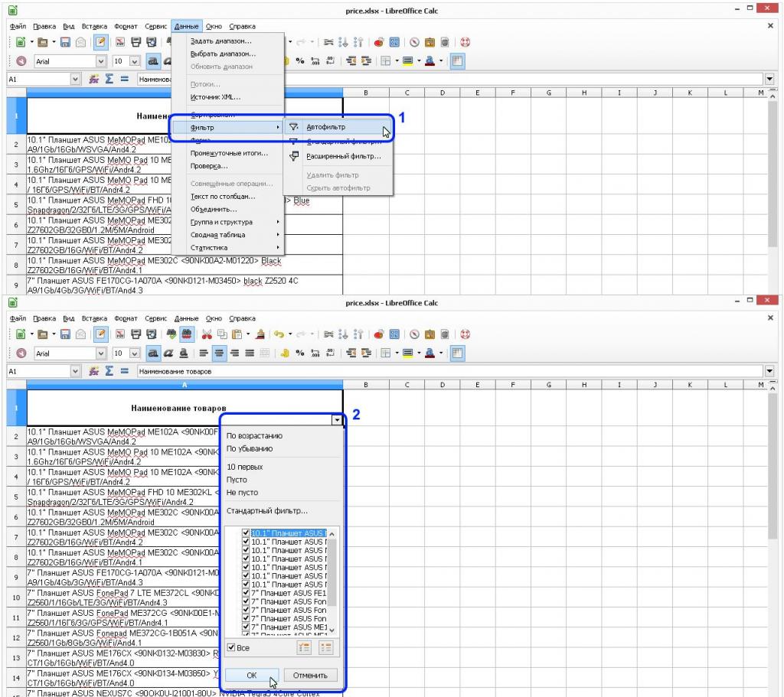Click Cut scissors icon in bottom window
Screen dimensions: 784x697
click(x=207, y=334)
